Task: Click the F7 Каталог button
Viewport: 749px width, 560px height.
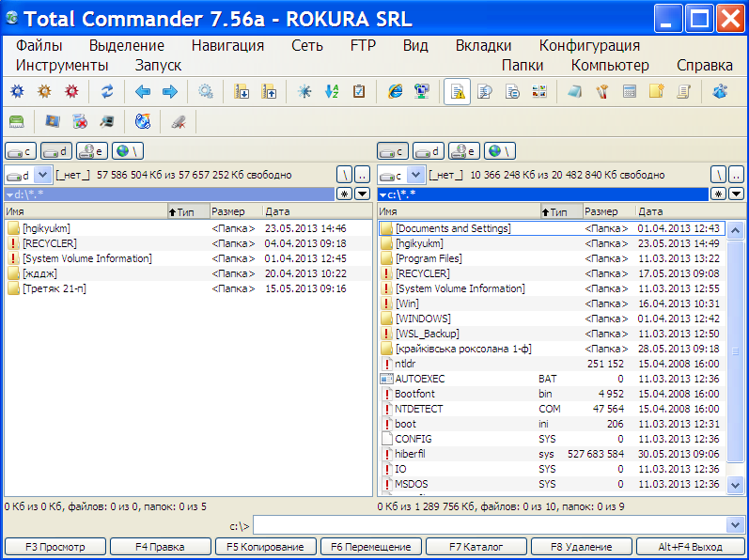Action: click(476, 547)
